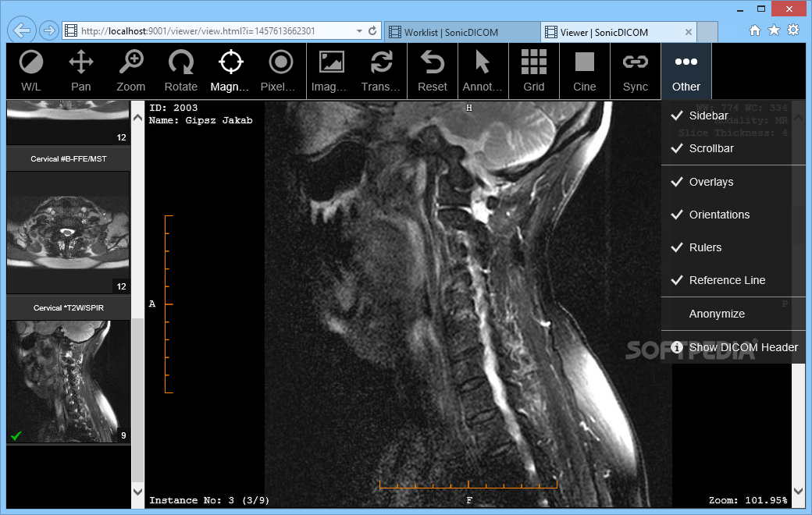Enable the Anonymize option
This screenshot has width=812, height=515.
click(733, 314)
